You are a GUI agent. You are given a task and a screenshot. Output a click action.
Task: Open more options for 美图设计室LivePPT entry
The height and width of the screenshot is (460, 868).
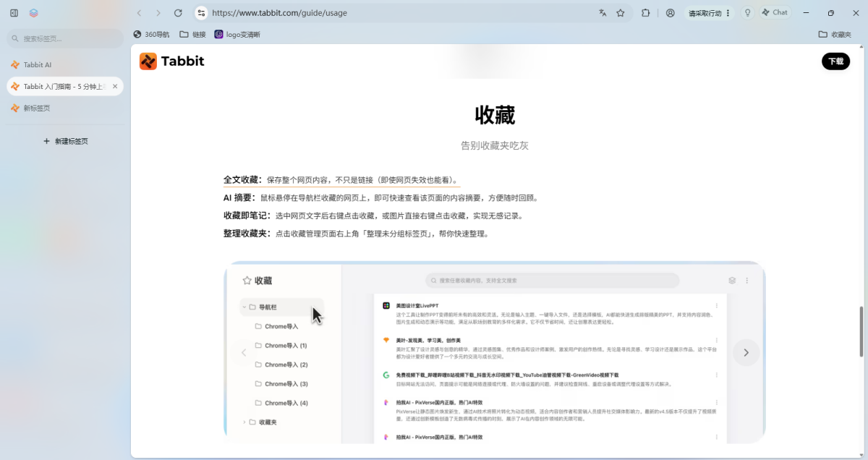point(717,306)
